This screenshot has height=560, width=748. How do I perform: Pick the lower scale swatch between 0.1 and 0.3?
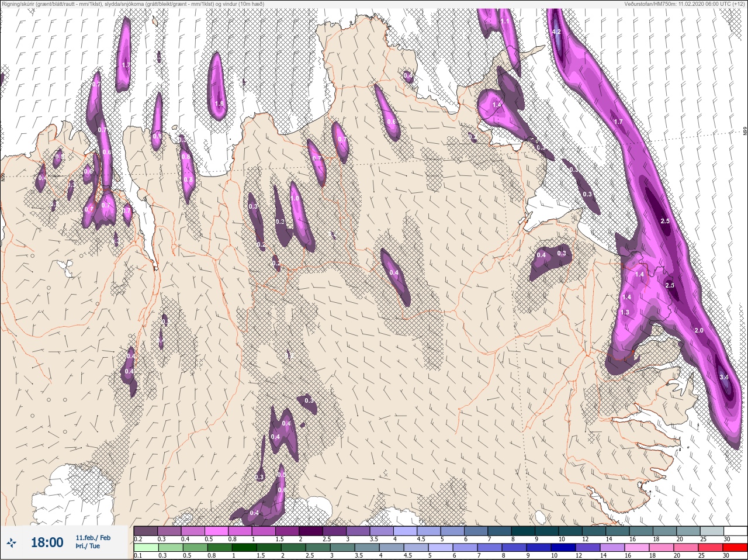pyautogui.click(x=146, y=548)
